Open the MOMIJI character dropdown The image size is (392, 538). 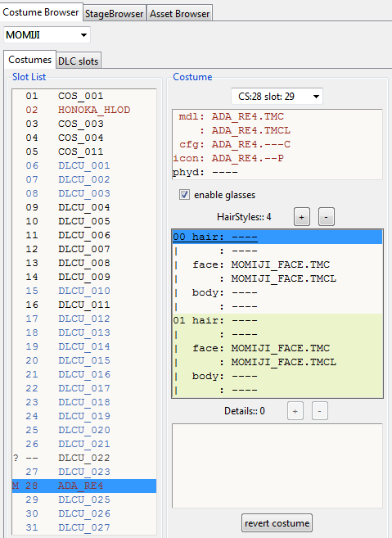point(47,35)
